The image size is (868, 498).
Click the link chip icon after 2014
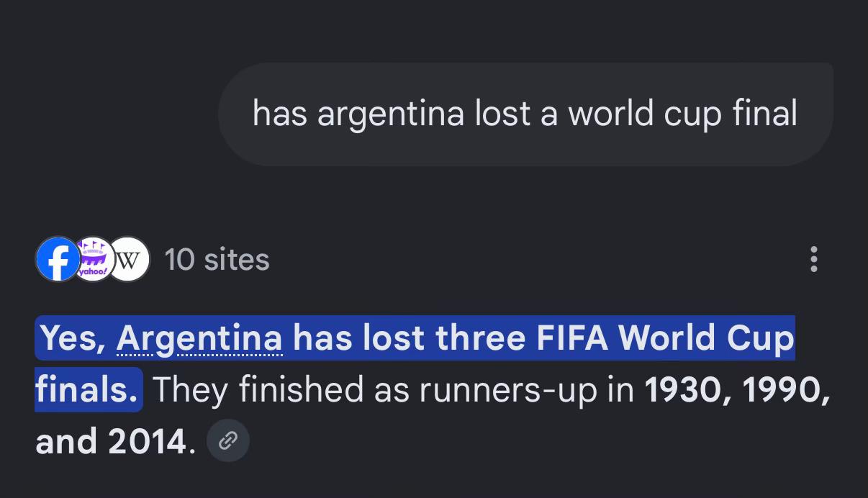click(x=228, y=441)
